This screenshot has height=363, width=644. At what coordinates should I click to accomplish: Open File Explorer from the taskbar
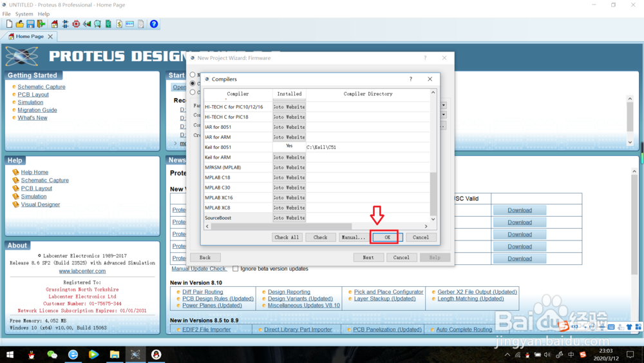pyautogui.click(x=114, y=355)
